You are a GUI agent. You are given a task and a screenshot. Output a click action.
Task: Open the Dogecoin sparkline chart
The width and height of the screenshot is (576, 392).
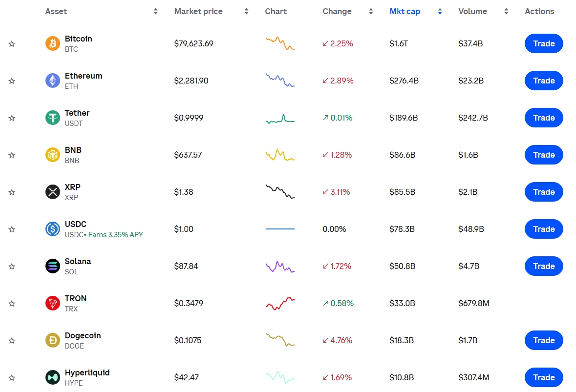tap(280, 339)
